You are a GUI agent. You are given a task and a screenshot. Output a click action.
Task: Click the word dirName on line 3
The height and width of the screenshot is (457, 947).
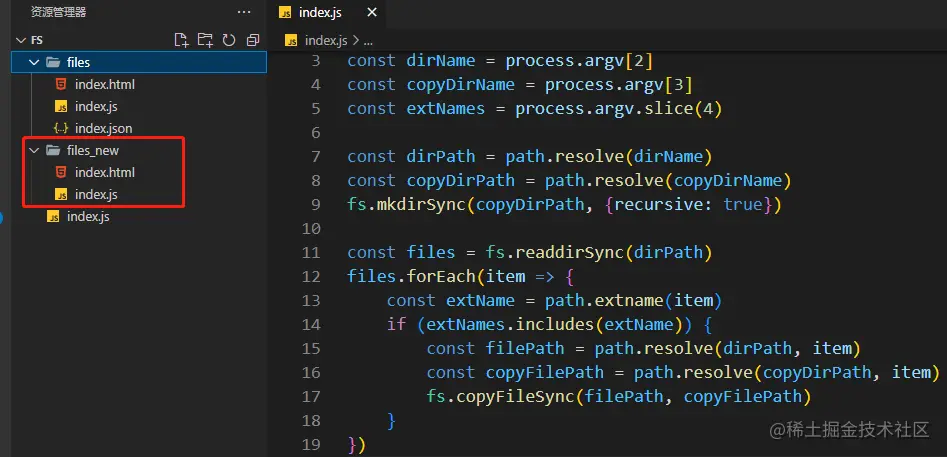tap(441, 60)
